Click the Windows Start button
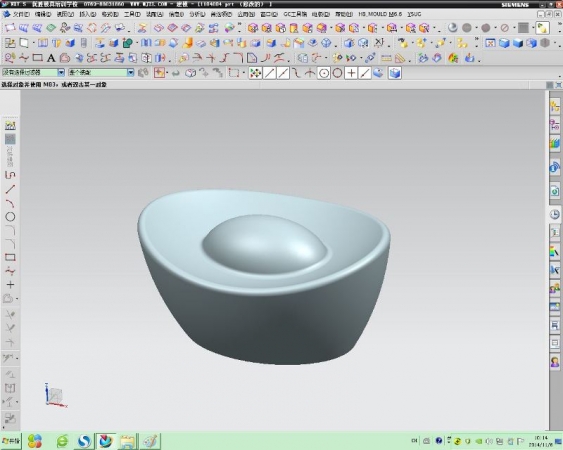The width and height of the screenshot is (563, 450). (11, 441)
